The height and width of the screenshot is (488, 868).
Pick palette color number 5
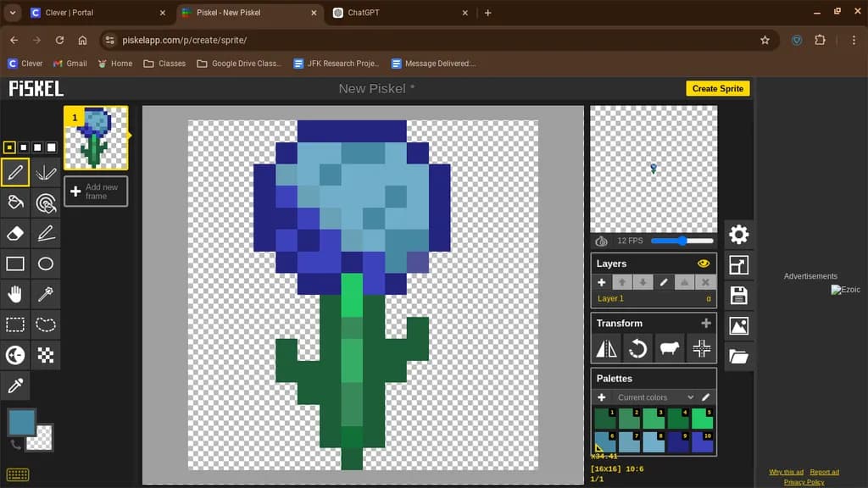[703, 419]
